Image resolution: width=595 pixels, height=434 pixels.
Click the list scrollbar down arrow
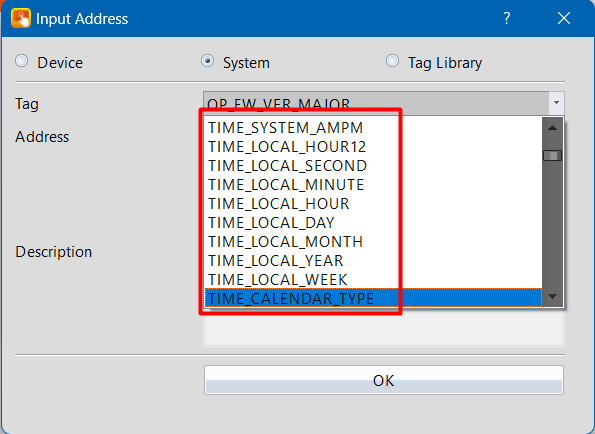pyautogui.click(x=552, y=296)
